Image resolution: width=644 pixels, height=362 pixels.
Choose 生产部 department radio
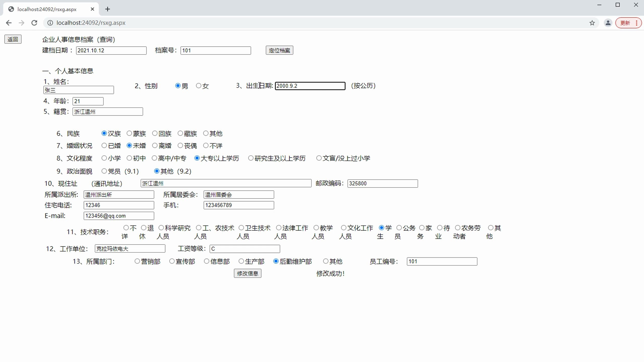pos(241,261)
